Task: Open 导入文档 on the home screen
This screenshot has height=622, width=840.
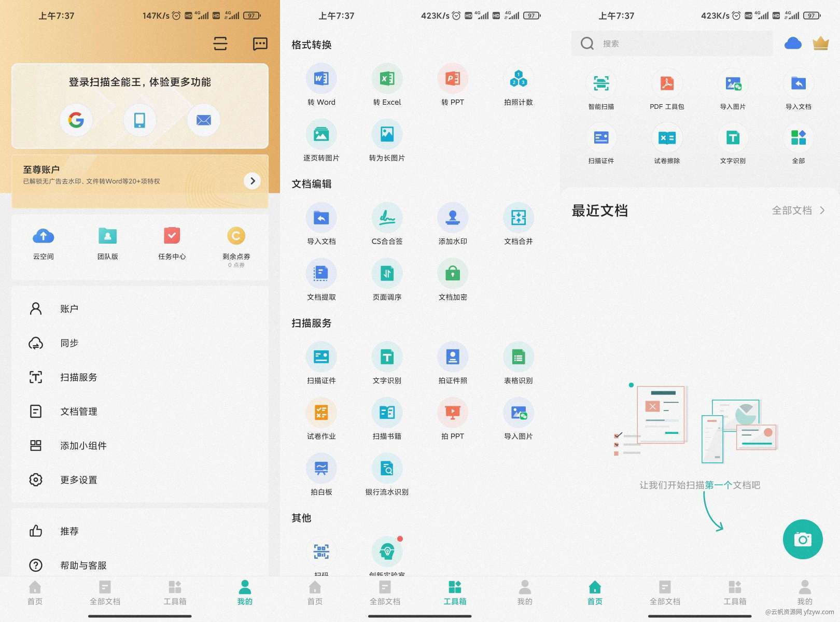Action: 799,89
